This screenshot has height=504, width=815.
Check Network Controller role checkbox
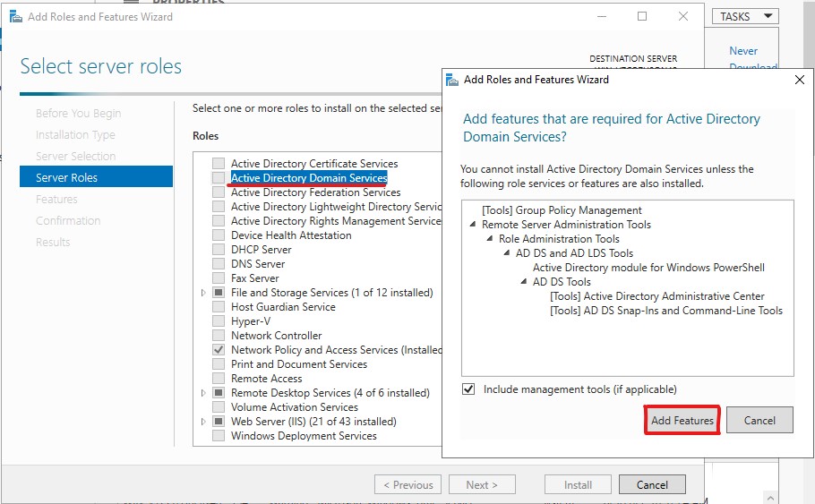[219, 335]
